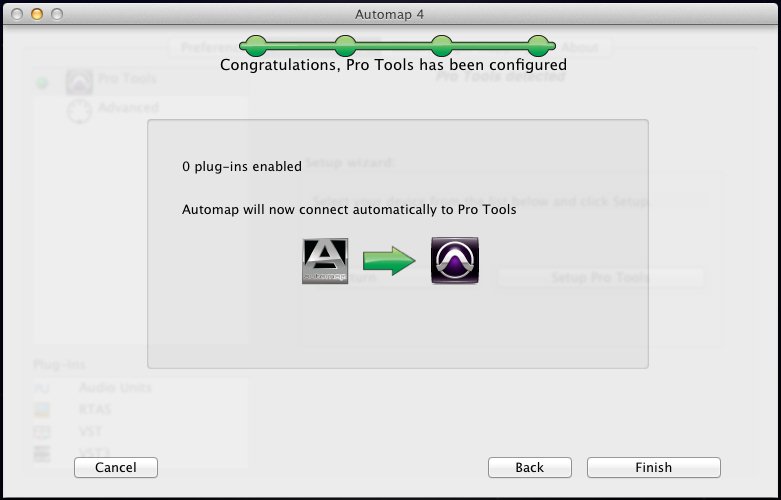The image size is (781, 500).
Task: Click the green status dot beside Pro Tools
Action: click(x=42, y=83)
